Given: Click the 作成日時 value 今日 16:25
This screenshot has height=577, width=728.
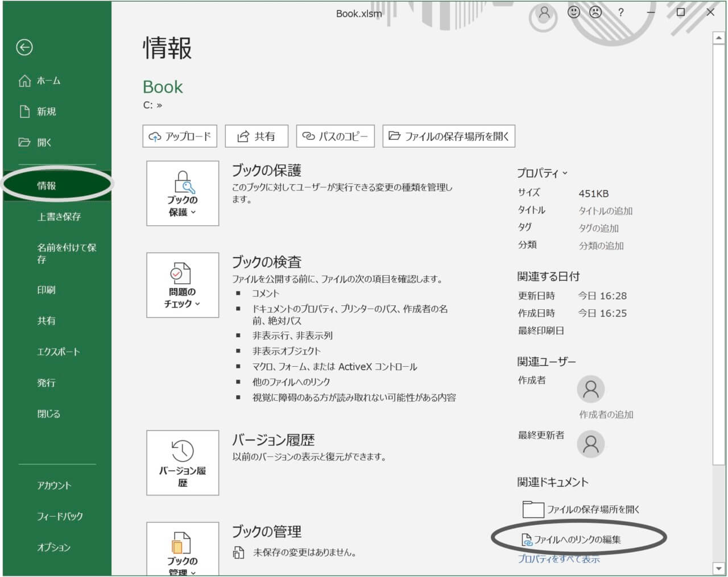Looking at the screenshot, I should coord(602,313).
